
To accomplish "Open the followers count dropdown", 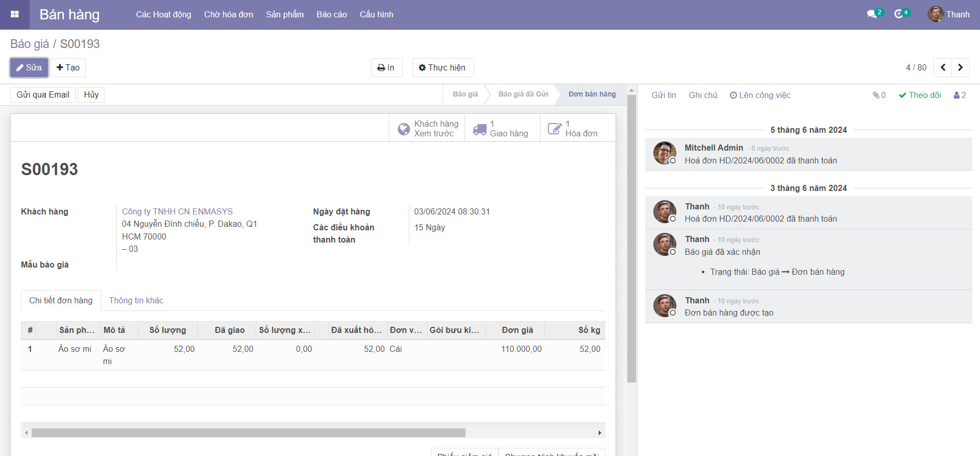I will (960, 95).
